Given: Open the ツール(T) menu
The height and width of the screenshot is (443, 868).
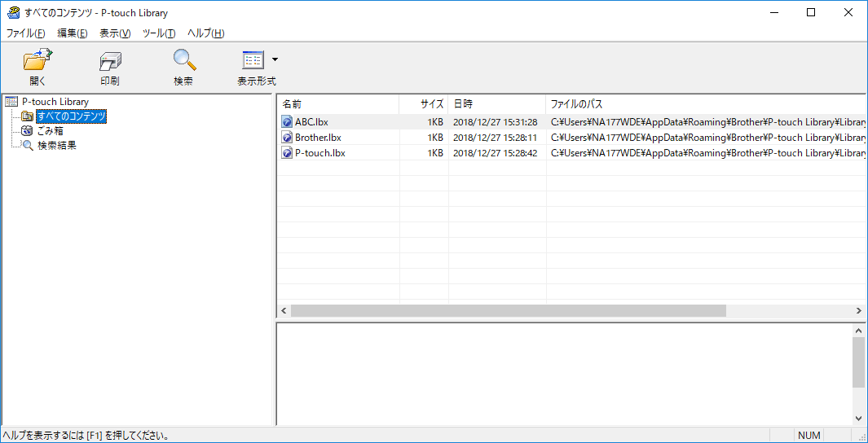Looking at the screenshot, I should 159,33.
